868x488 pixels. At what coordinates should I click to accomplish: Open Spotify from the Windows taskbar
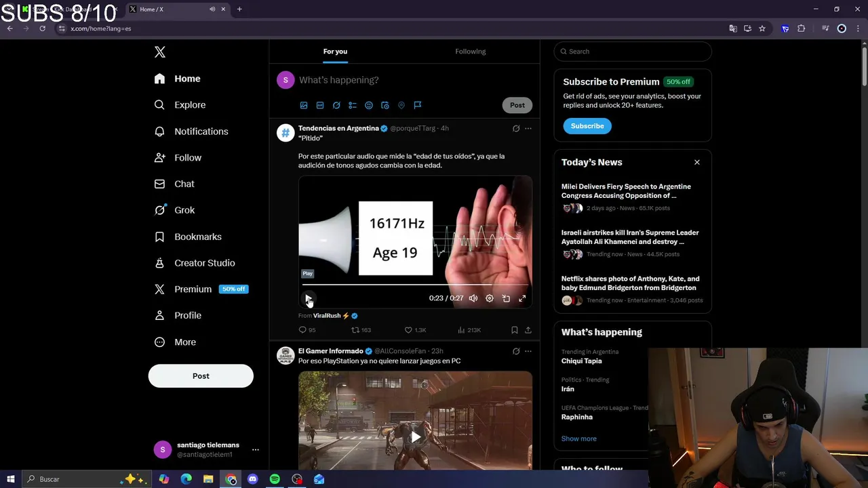tap(275, 479)
